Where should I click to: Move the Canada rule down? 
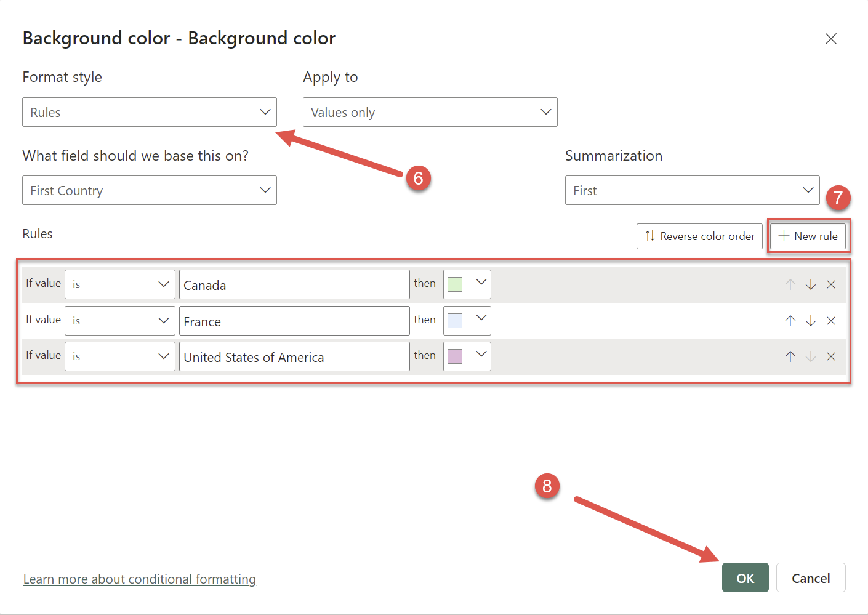811,284
